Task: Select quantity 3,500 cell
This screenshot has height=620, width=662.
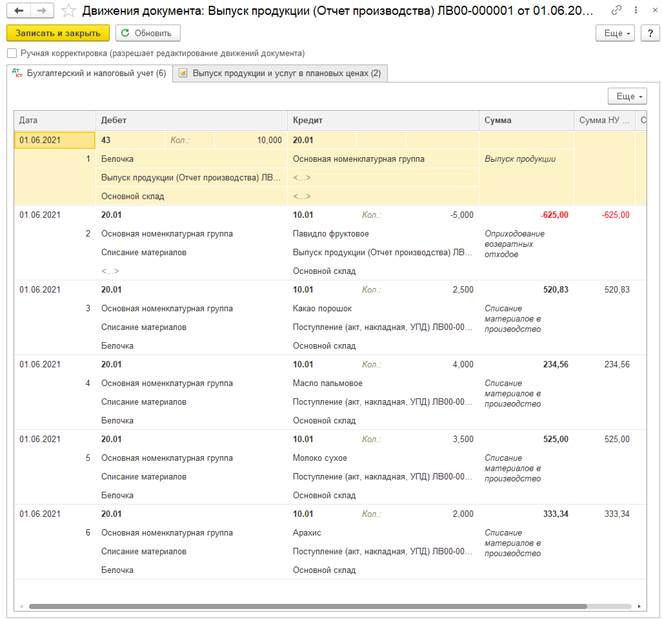Action: tap(463, 439)
